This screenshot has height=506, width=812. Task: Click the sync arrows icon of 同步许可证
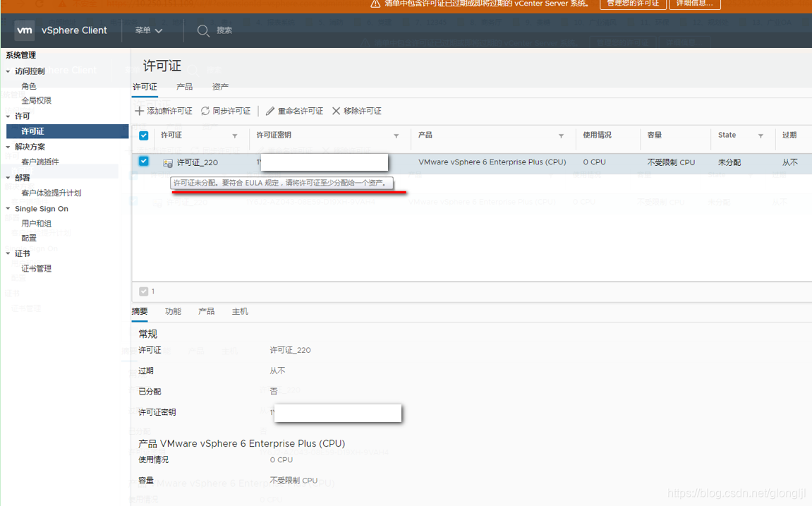click(205, 111)
